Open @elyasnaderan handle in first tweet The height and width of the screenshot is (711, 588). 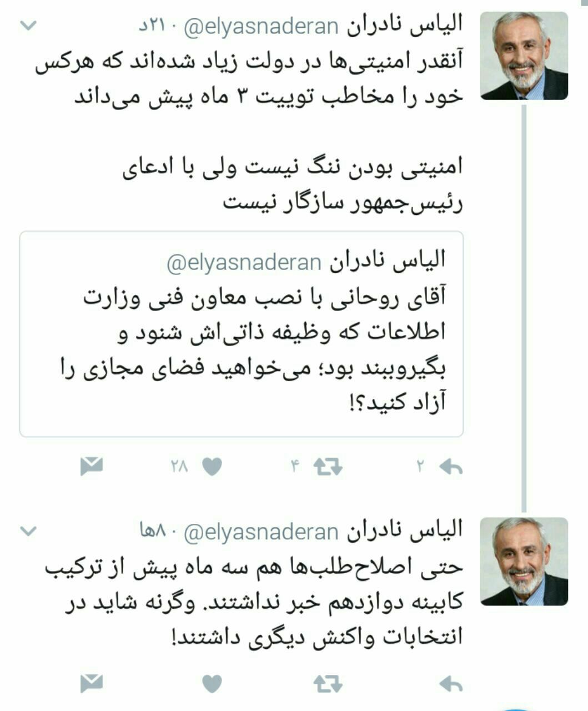(260, 26)
